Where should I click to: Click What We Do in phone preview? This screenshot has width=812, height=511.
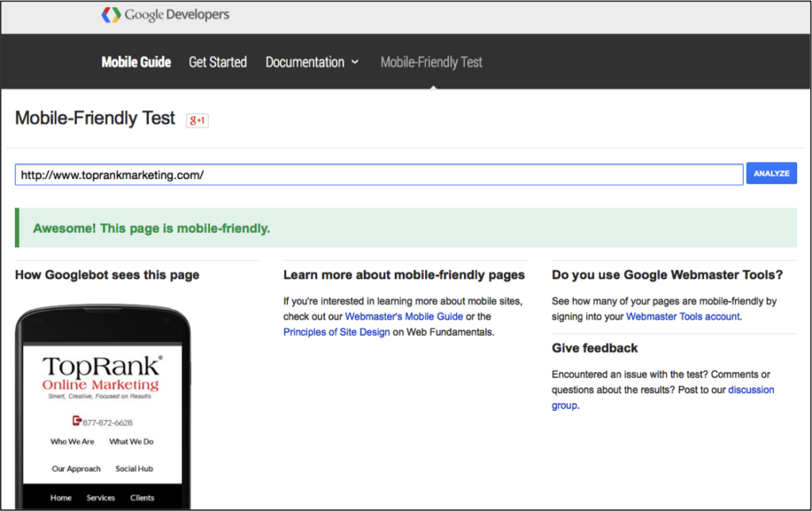[x=132, y=442]
